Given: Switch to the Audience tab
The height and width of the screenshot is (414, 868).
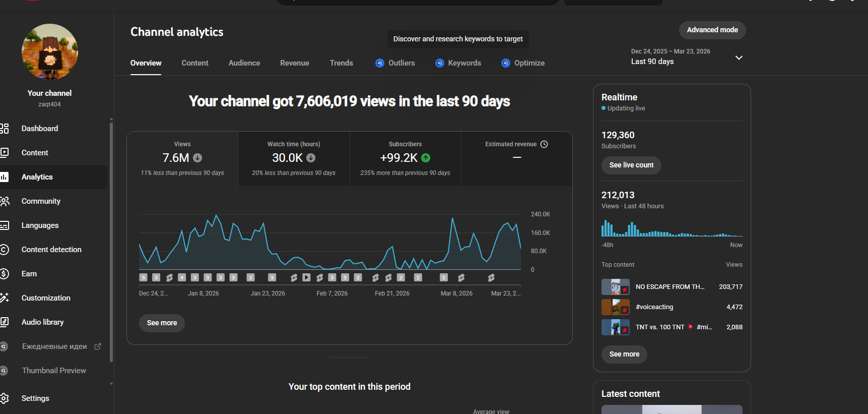Looking at the screenshot, I should tap(244, 63).
